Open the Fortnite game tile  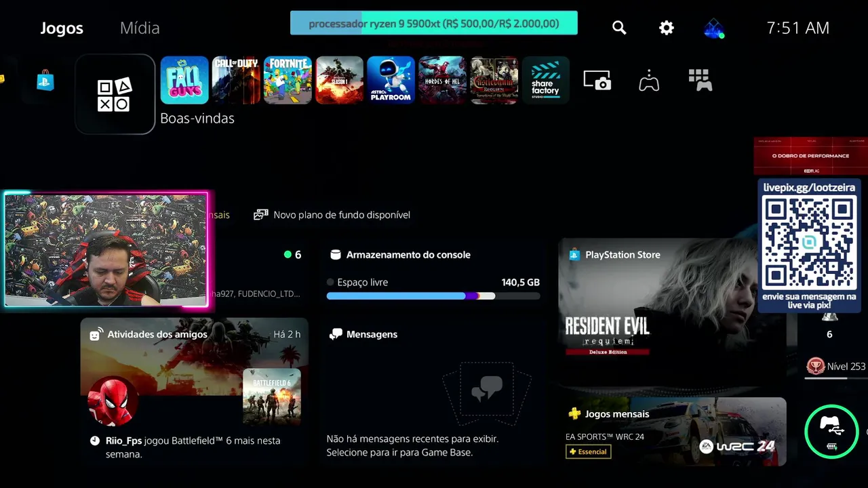click(288, 80)
